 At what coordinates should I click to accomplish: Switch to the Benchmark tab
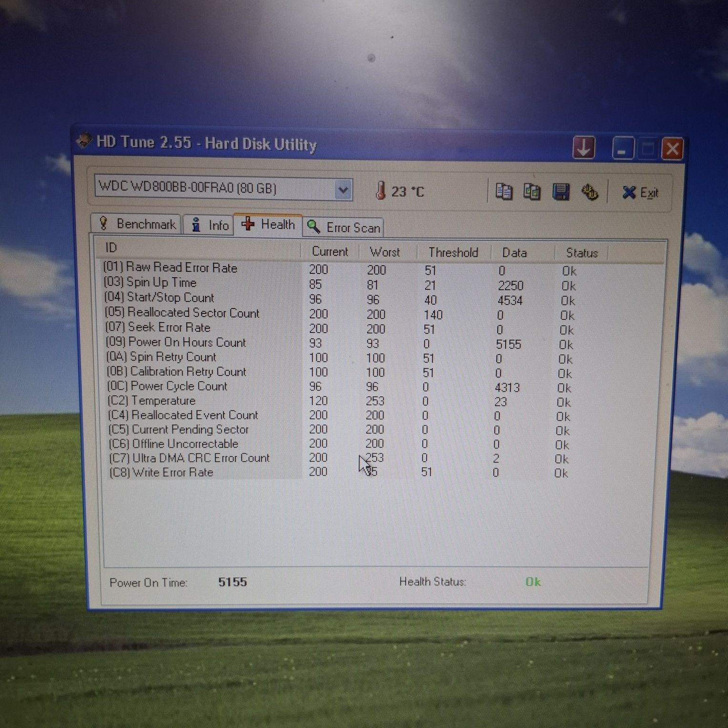tap(137, 224)
